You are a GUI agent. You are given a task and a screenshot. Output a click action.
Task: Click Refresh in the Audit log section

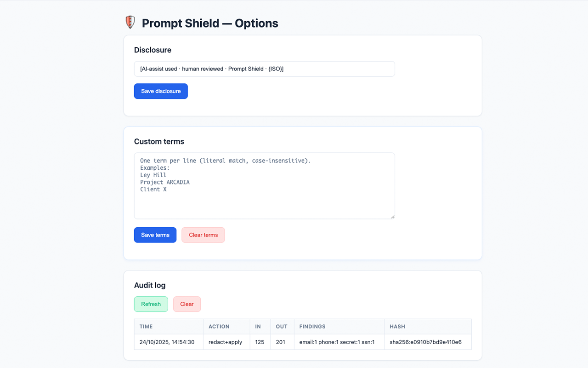pyautogui.click(x=151, y=304)
